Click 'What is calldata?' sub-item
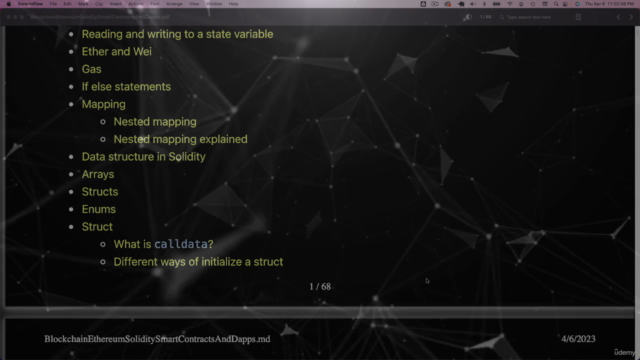The height and width of the screenshot is (360, 640). [163, 244]
